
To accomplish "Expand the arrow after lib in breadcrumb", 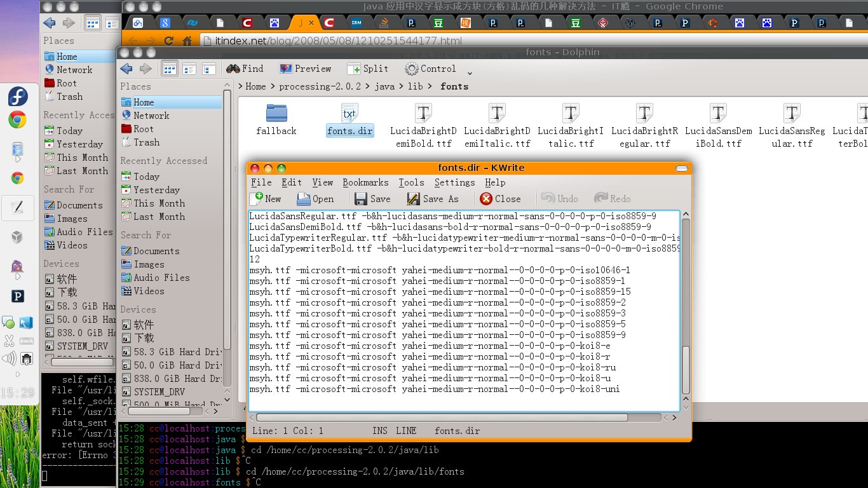I will click(x=430, y=86).
